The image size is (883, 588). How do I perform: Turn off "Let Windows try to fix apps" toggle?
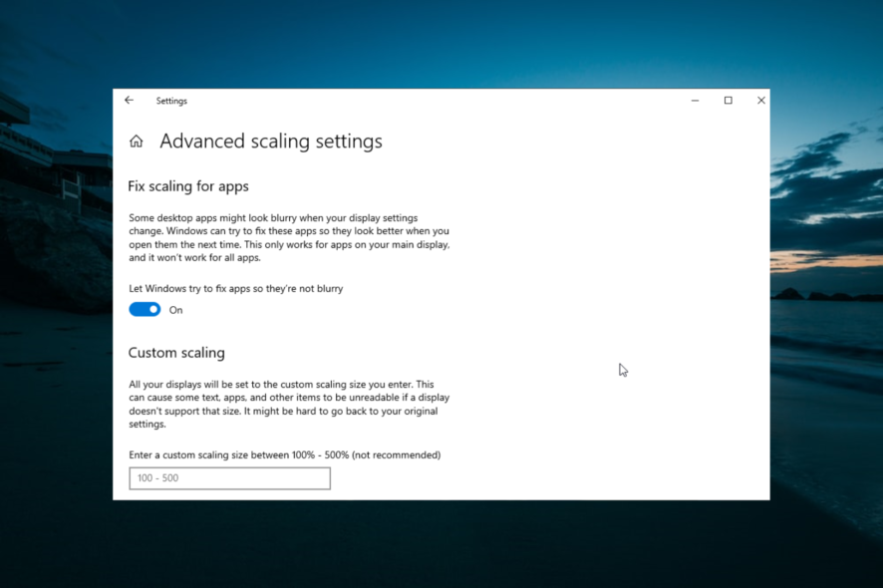(144, 309)
